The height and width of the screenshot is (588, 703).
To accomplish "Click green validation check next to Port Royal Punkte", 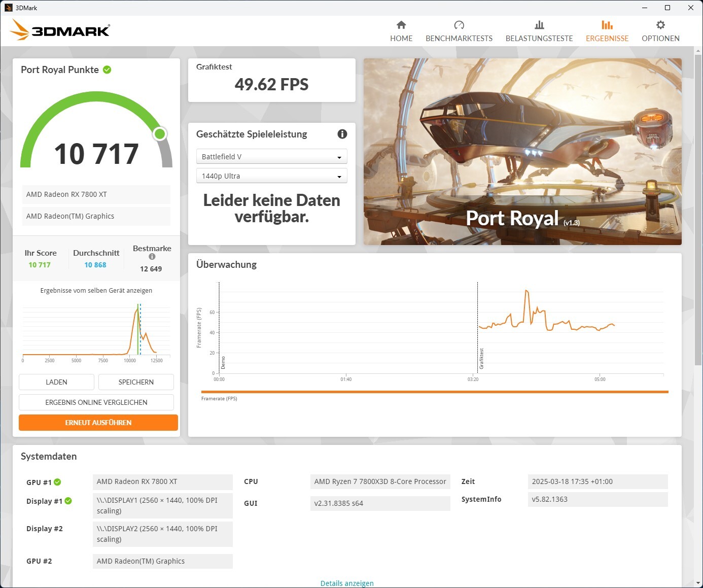I will 107,70.
